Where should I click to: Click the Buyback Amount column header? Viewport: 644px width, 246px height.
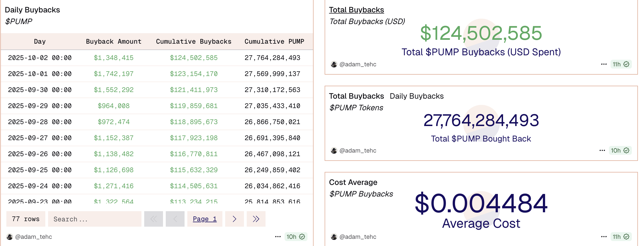click(114, 41)
